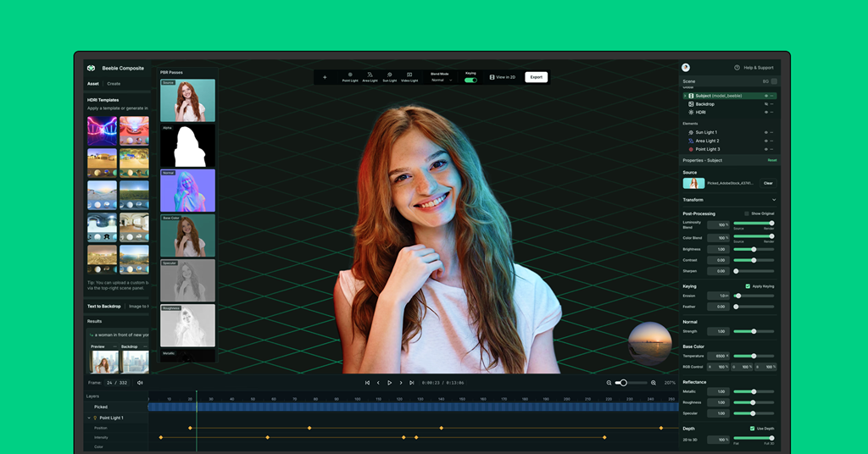The image size is (868, 454).
Task: Collapse the Point Light 1 layer
Action: click(89, 418)
